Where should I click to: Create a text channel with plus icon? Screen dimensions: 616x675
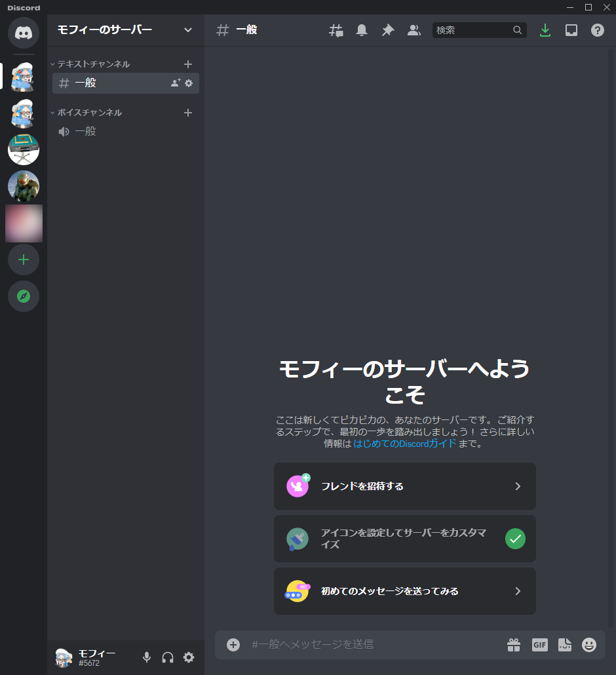pos(187,64)
